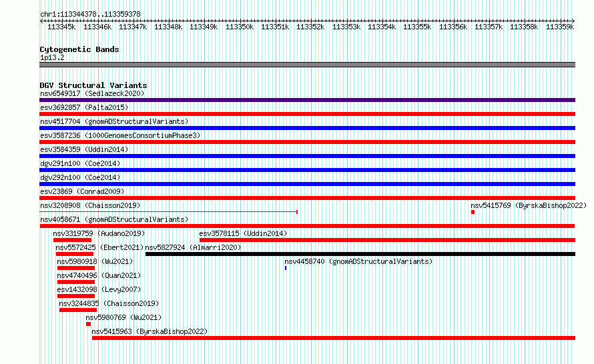Select the red nsv5980918 variant bar
The height and width of the screenshot is (364, 594).
pos(76,268)
